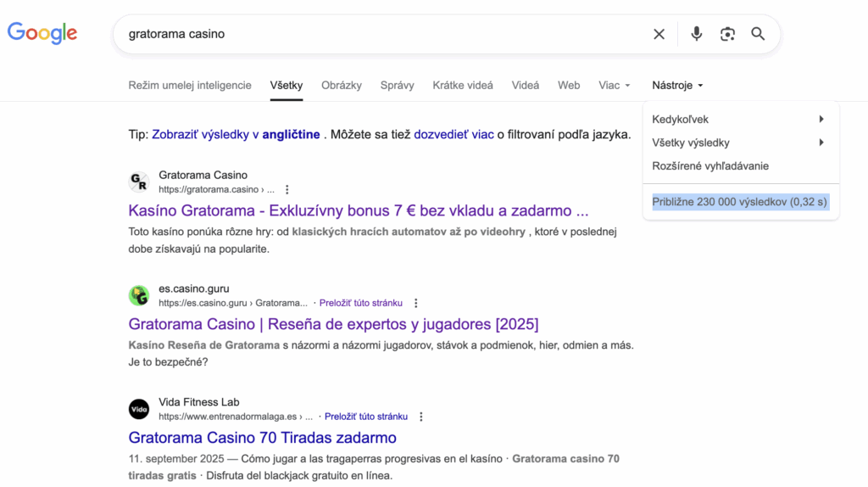Viewport: 868px width, 487px height.
Task: Expand the Kedykoľvek time filter
Action: click(x=737, y=120)
